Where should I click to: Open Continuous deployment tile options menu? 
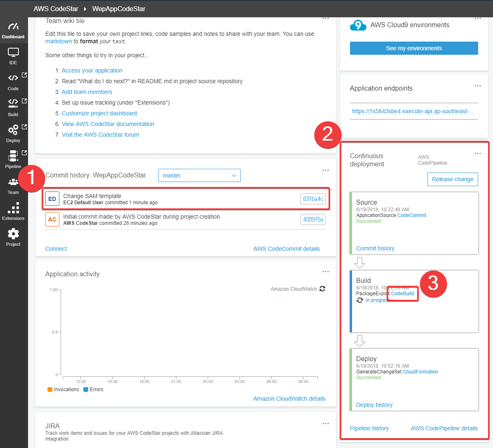tap(478, 153)
